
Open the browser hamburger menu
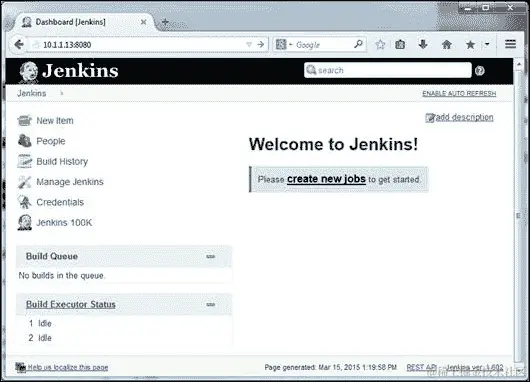pos(510,44)
